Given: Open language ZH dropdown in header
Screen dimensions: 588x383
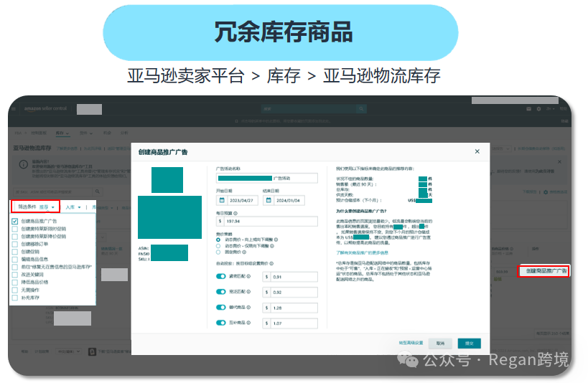Looking at the screenshot, I should pos(551,109).
